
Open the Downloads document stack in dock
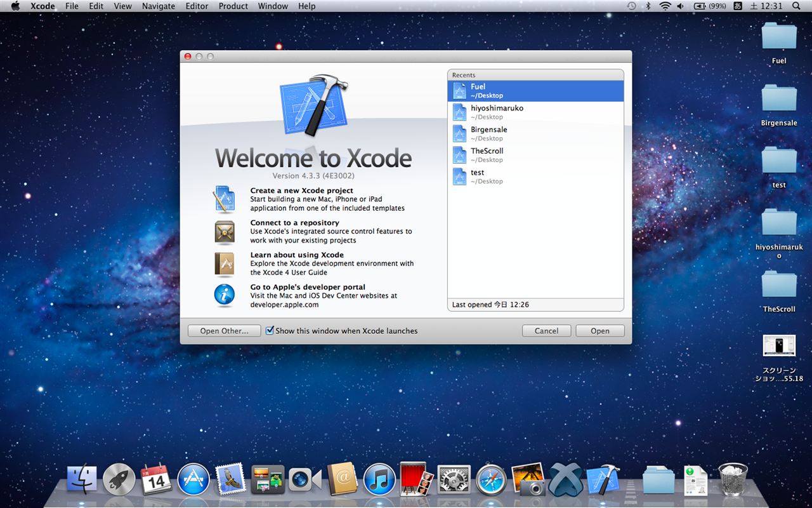tap(696, 479)
